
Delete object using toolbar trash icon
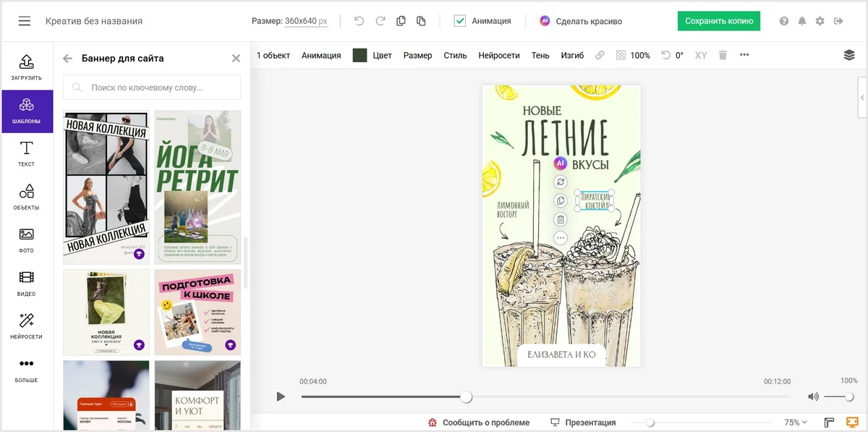pos(722,55)
